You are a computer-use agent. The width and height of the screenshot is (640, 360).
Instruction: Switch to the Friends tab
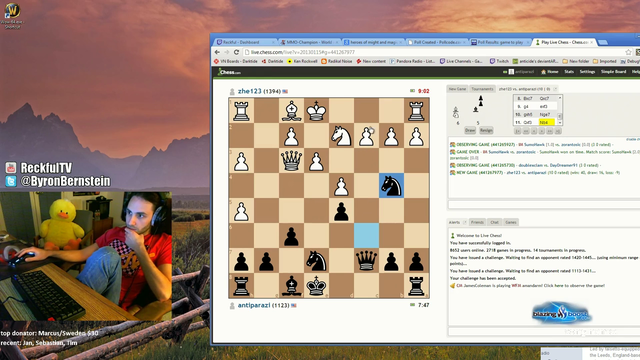pyautogui.click(x=477, y=222)
